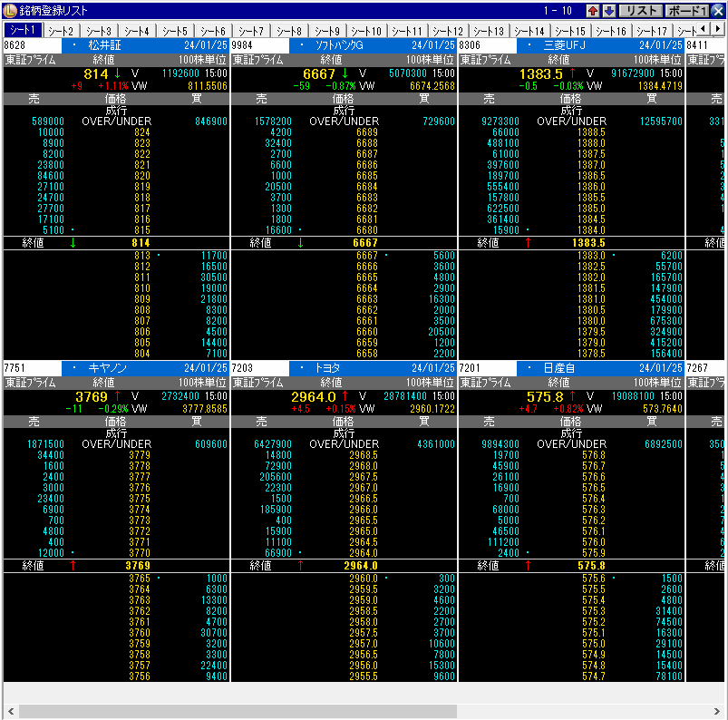
Task: Click the app icon in title bar
Action: [9, 10]
